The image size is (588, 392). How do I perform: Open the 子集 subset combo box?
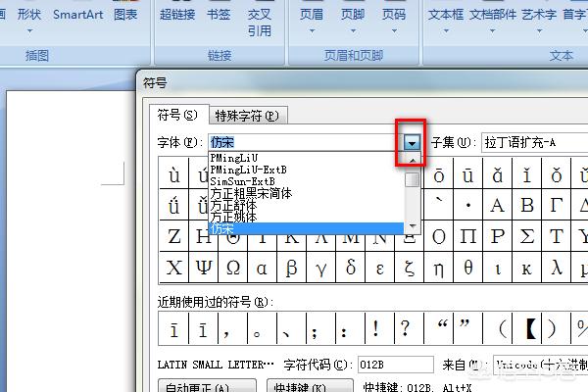click(x=535, y=142)
